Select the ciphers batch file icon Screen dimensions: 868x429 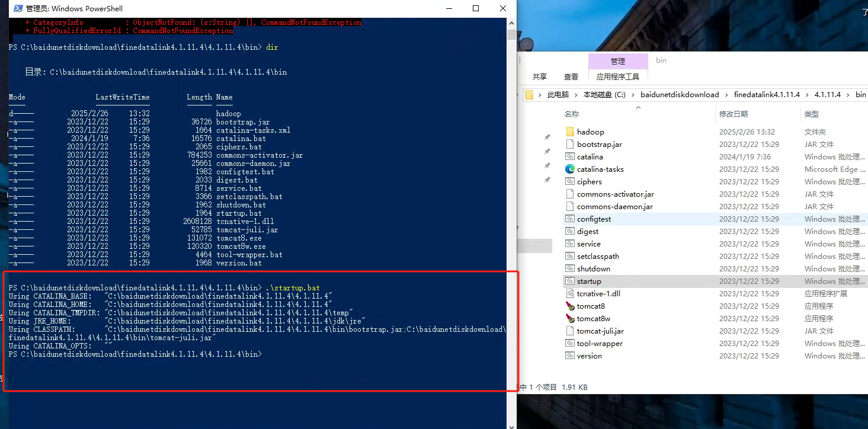[570, 181]
